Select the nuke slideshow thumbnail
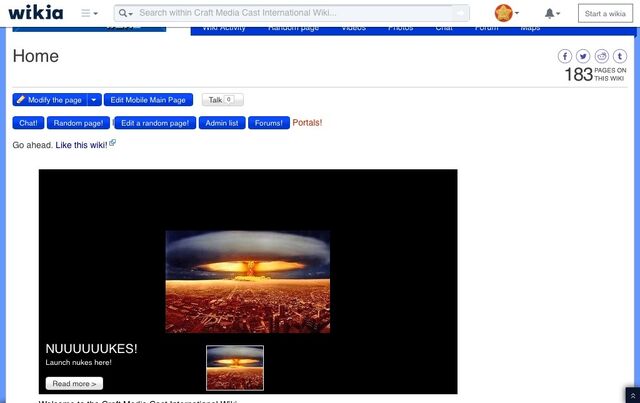The width and height of the screenshot is (640, 403). [x=235, y=368]
